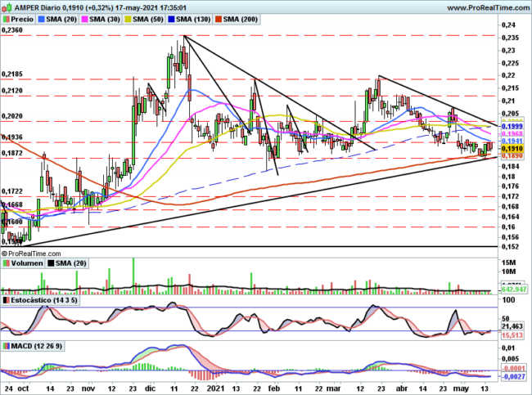Click the 0,2020 level label
Viewport: 532px width, 395px height.
12,116
